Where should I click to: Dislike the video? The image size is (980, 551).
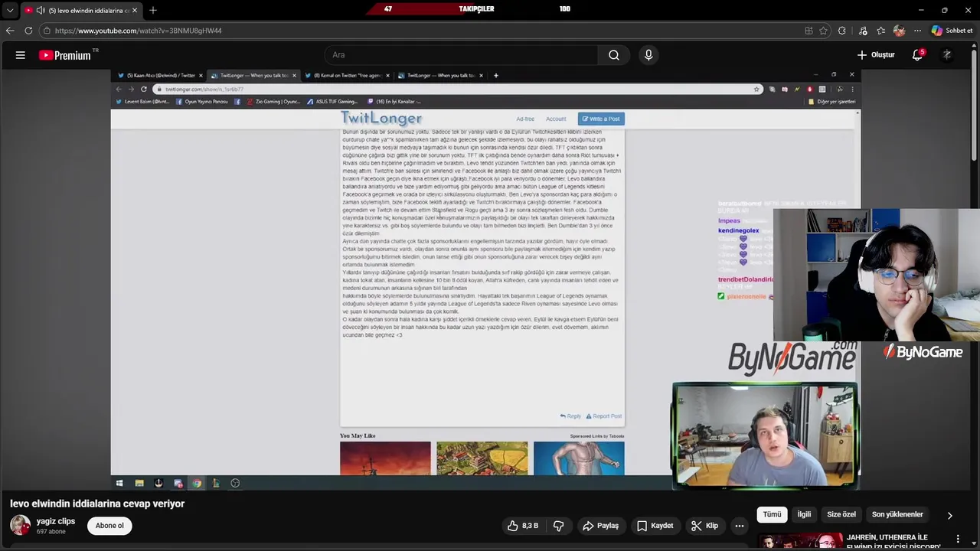click(x=558, y=526)
